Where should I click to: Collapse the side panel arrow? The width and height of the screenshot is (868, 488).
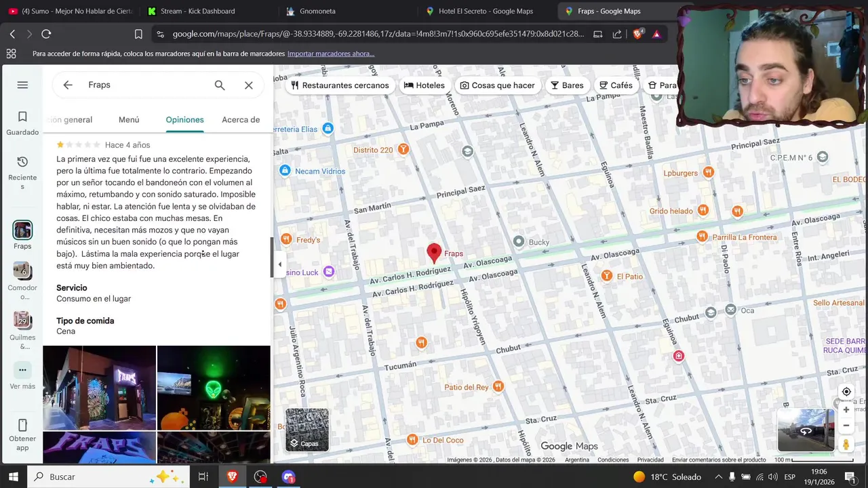point(279,264)
